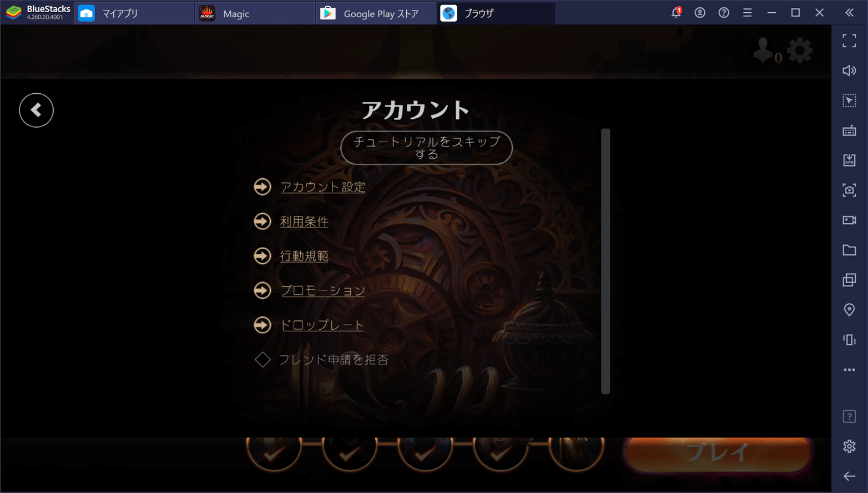The width and height of the screenshot is (868, 493).
Task: Toggle mouse cursor lock in sidebar
Action: pyautogui.click(x=849, y=100)
